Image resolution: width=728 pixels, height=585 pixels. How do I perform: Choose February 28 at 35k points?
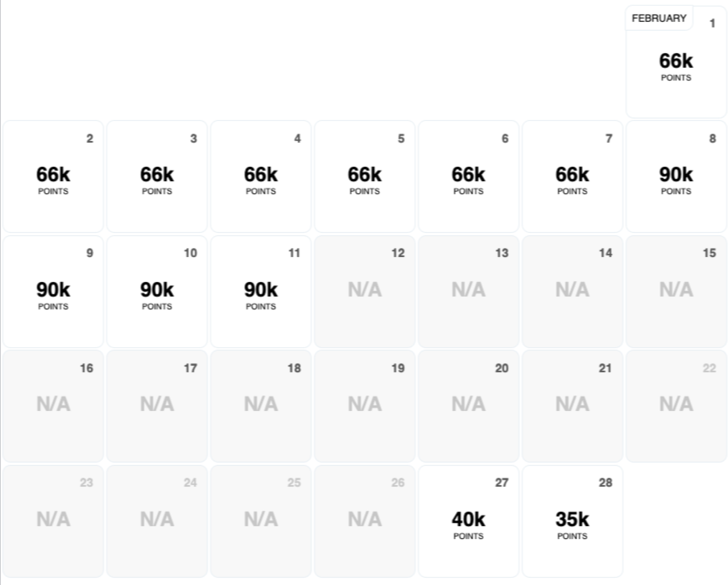coord(573,521)
